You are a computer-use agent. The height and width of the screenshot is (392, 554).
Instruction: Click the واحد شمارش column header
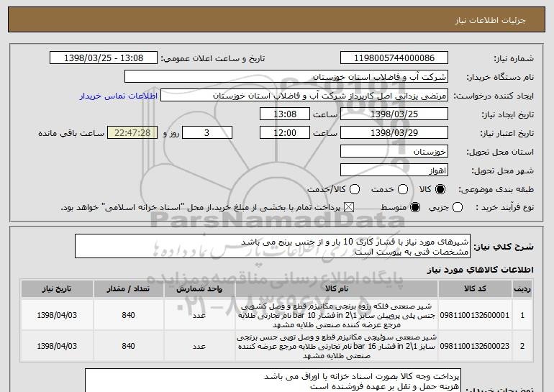coord(199,289)
